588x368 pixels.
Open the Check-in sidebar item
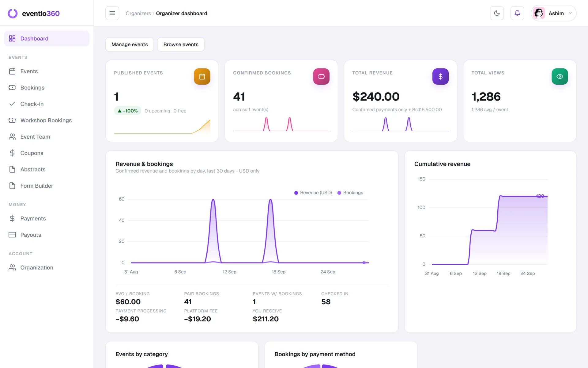(47, 104)
